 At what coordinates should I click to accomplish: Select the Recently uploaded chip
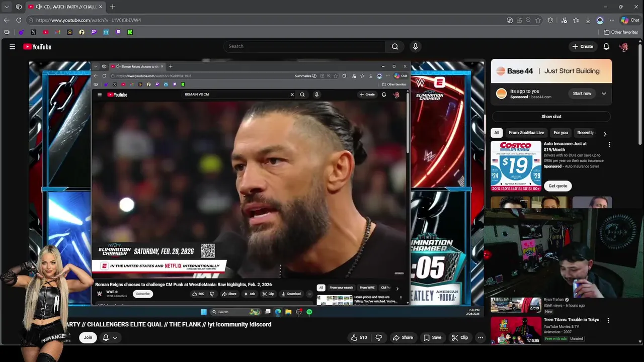point(586,133)
